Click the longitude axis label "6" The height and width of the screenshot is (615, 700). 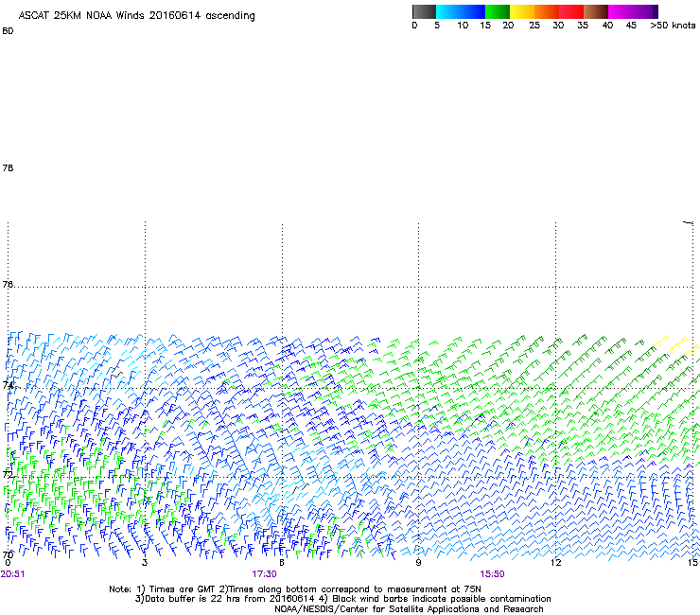(282, 562)
